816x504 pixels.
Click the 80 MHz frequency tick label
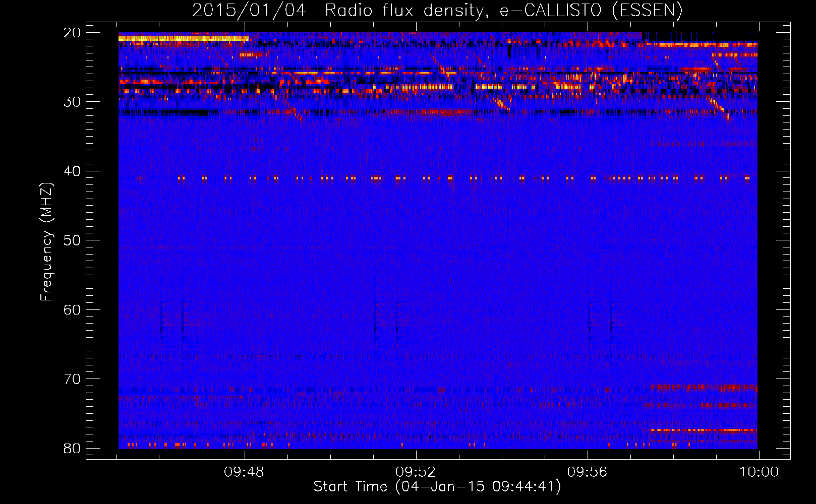click(x=72, y=448)
